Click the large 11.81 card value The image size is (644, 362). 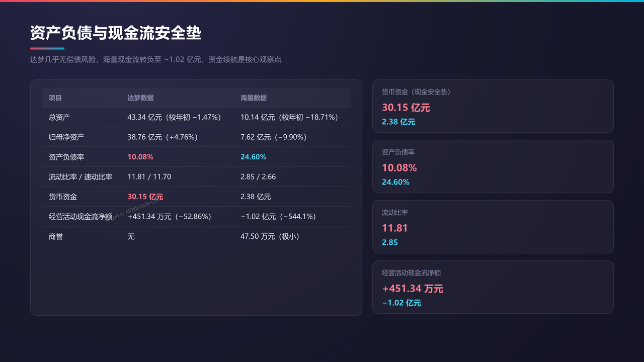(x=395, y=228)
